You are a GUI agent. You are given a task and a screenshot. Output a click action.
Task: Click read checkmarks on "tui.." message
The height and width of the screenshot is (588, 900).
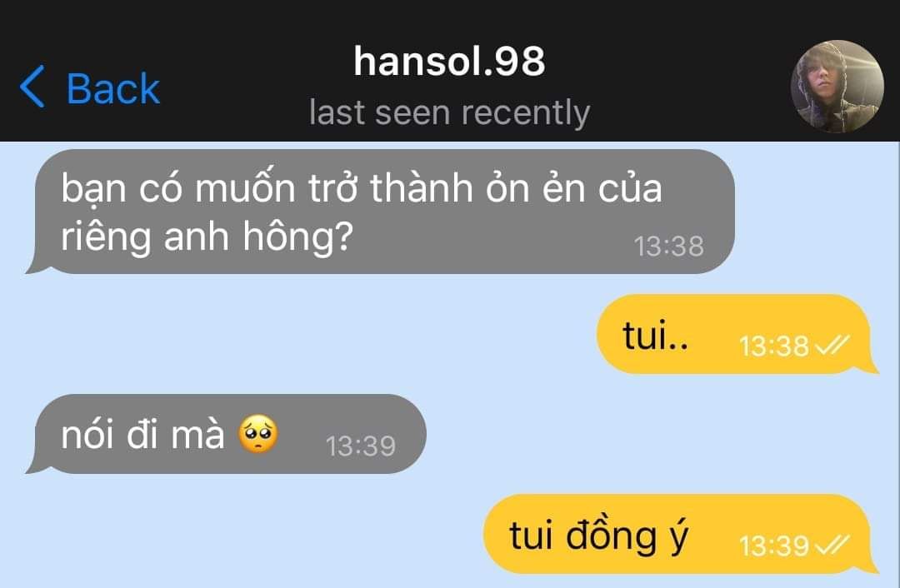point(832,345)
